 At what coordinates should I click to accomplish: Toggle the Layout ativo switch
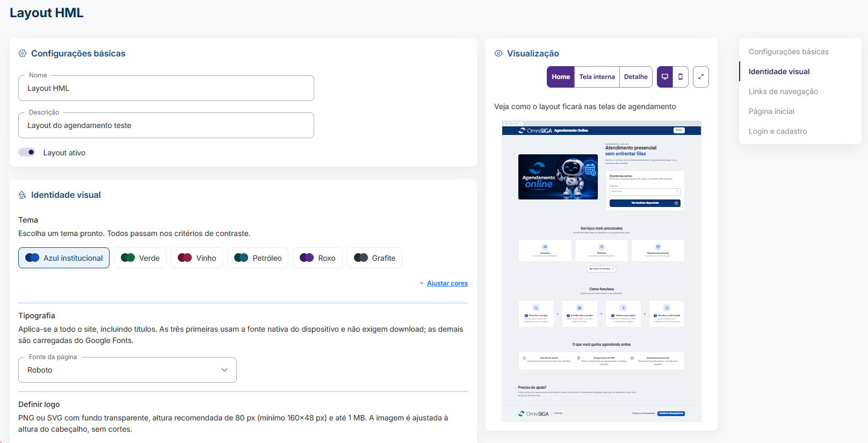tap(27, 152)
